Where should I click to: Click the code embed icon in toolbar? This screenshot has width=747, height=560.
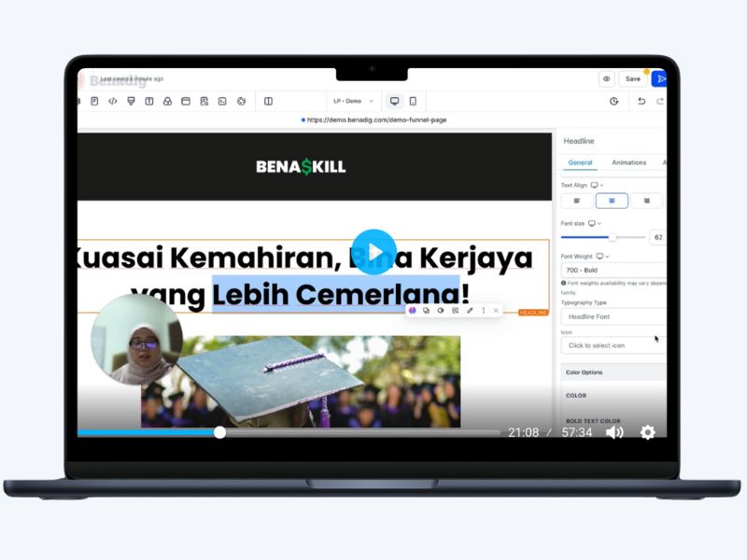[113, 101]
